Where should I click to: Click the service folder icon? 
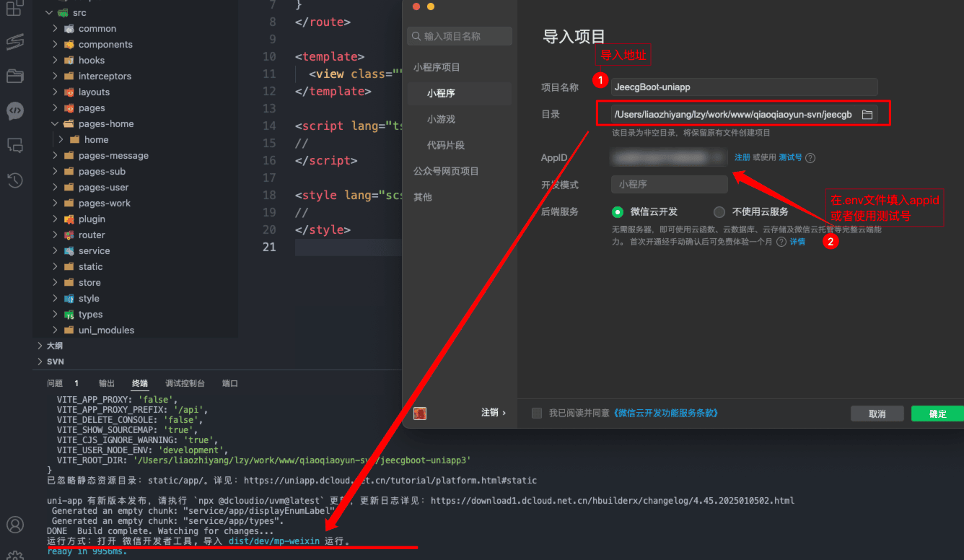(69, 251)
